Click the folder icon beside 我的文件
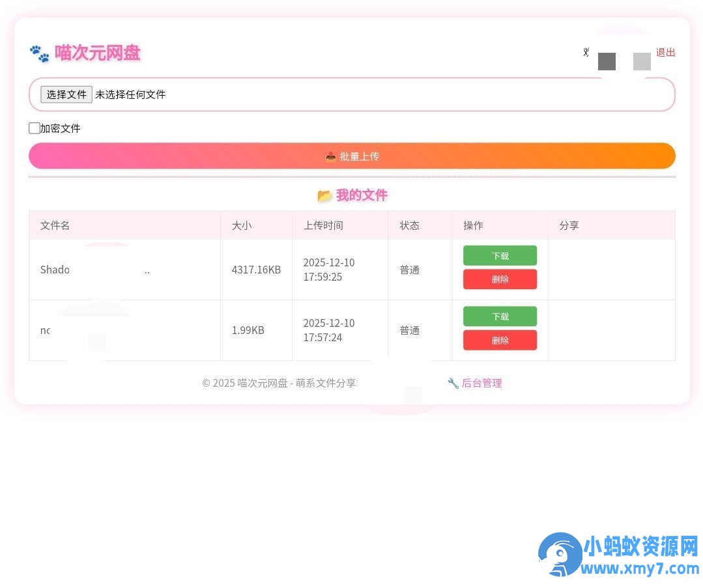Image resolution: width=703 pixels, height=588 pixels. (324, 196)
